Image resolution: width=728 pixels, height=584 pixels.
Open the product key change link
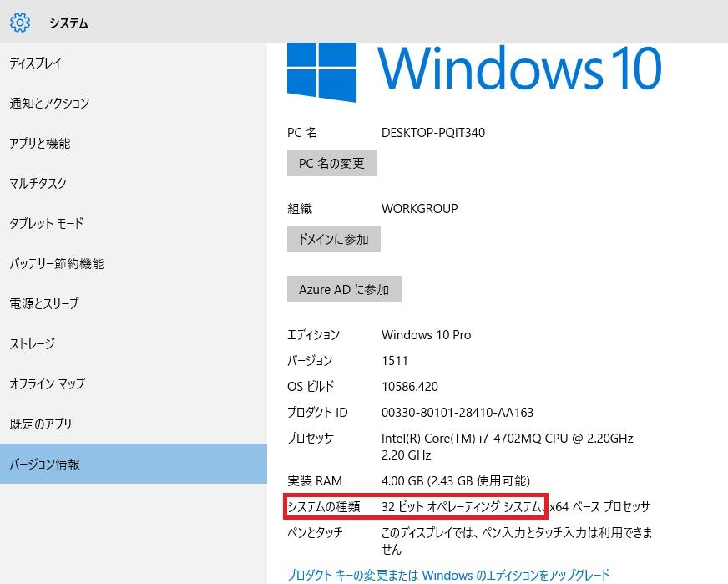tap(448, 575)
